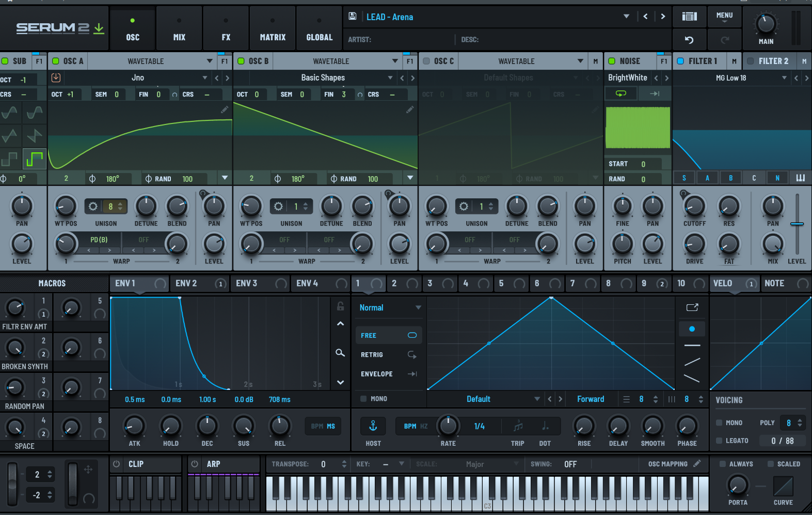Select the sine wave shape in SUB

coord(10,112)
